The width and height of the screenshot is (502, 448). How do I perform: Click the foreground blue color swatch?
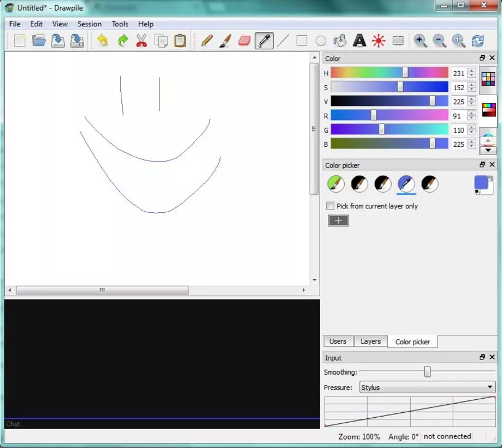tap(481, 183)
